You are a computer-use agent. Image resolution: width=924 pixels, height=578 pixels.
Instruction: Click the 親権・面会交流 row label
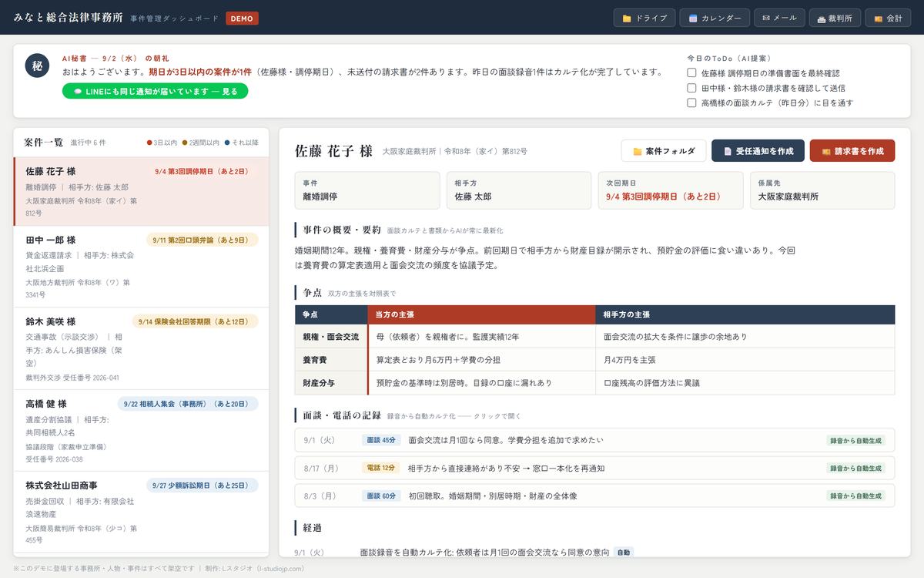tap(331, 337)
